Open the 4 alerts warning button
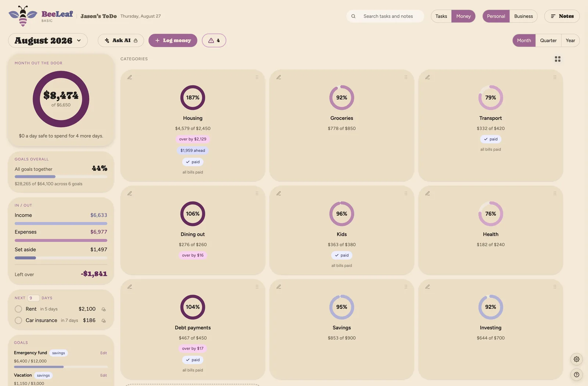Viewport: 588px width, 386px height. [x=214, y=40]
